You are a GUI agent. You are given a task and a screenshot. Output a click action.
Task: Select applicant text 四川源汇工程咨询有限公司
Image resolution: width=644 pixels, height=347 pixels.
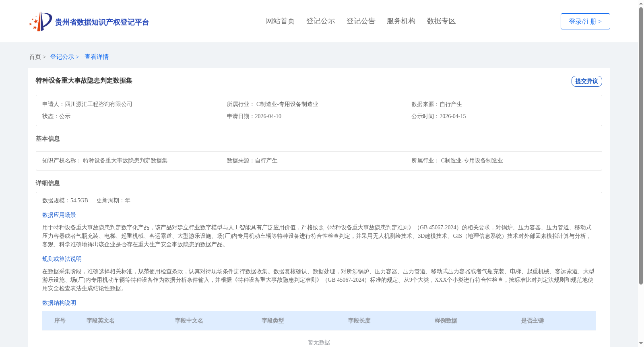coord(99,104)
